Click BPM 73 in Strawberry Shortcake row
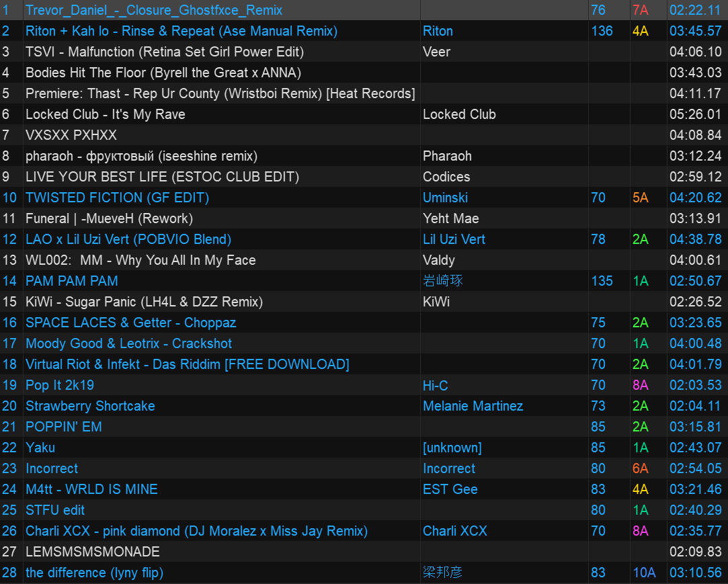 click(x=598, y=406)
